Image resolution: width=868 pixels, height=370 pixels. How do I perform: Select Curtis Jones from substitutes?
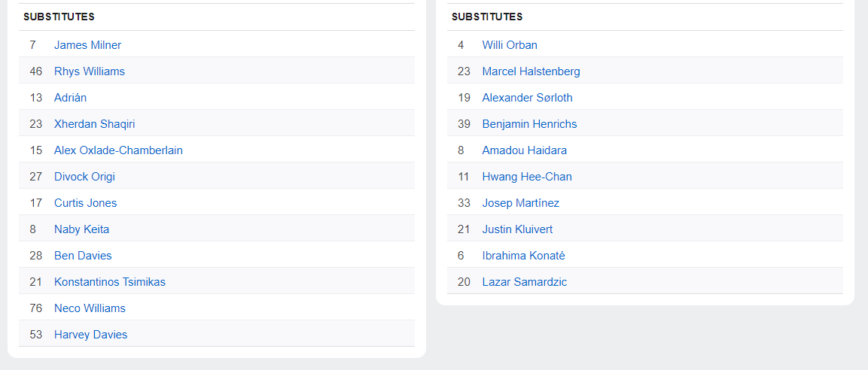pos(85,203)
